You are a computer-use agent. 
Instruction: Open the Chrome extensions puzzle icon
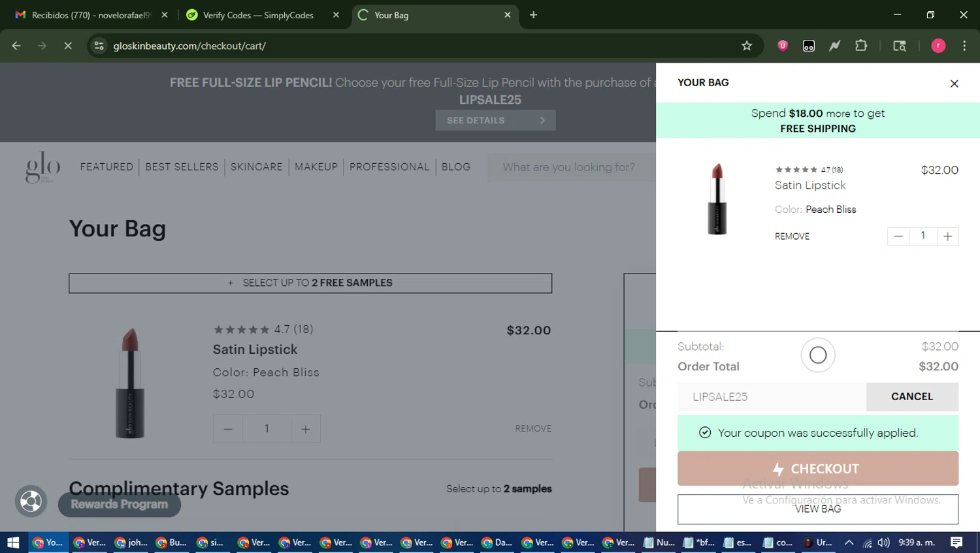point(861,46)
